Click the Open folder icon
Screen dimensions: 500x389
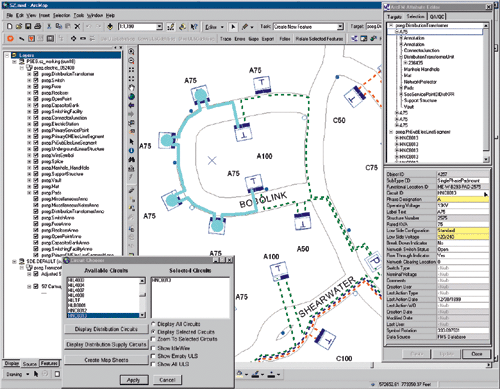pyautogui.click(x=19, y=26)
